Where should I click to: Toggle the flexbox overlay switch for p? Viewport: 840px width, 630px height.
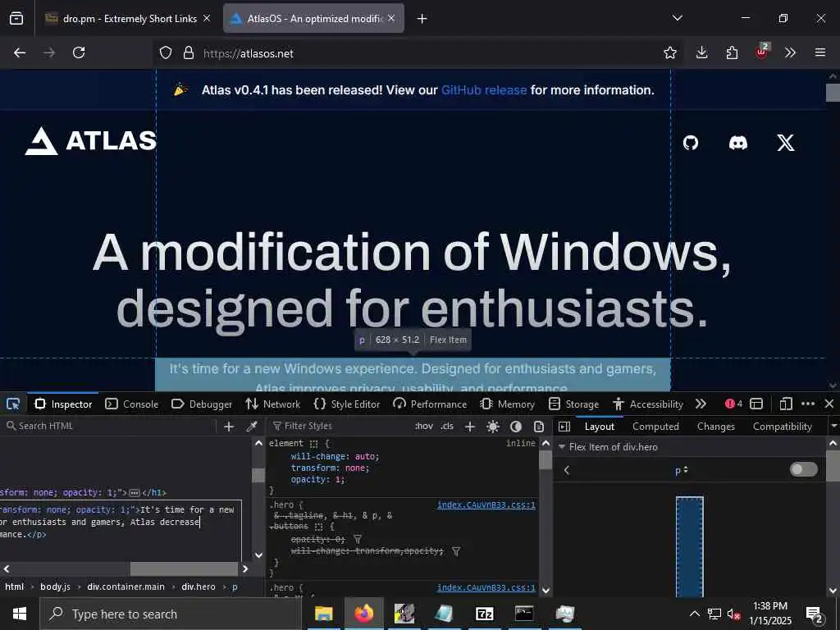(804, 469)
